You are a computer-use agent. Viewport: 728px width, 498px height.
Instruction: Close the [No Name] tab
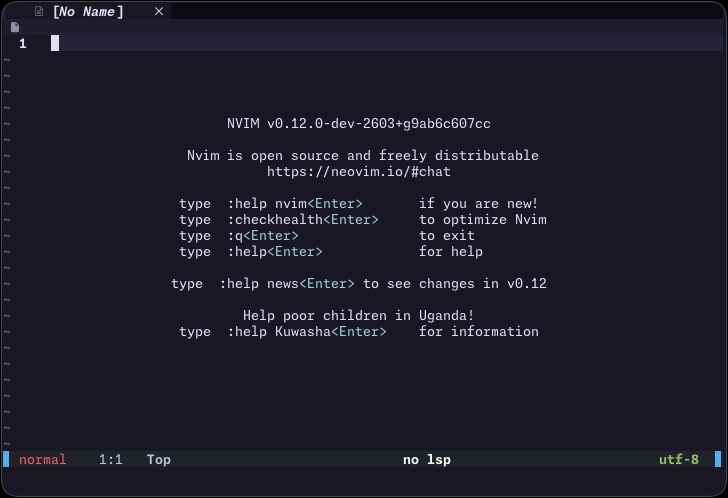[159, 11]
